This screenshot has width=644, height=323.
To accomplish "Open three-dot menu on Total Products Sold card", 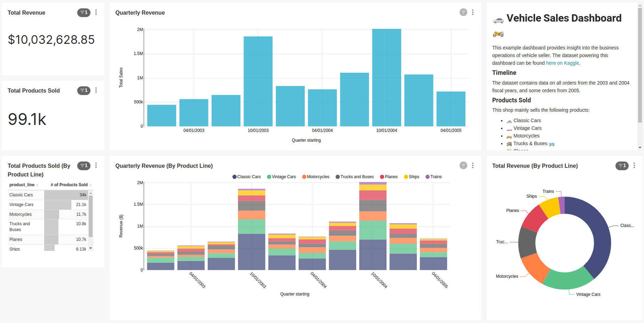I will pos(96,90).
